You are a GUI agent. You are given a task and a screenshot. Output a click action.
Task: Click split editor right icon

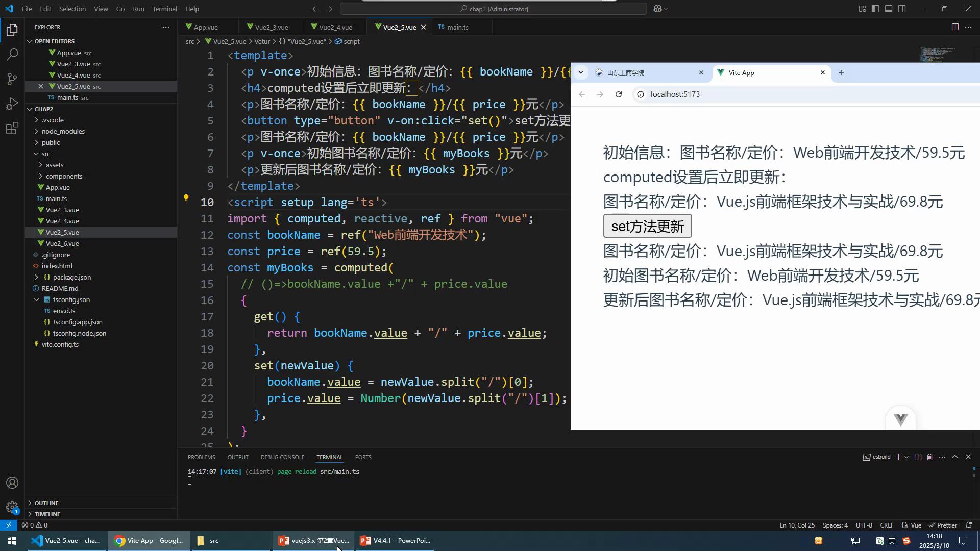click(x=955, y=27)
